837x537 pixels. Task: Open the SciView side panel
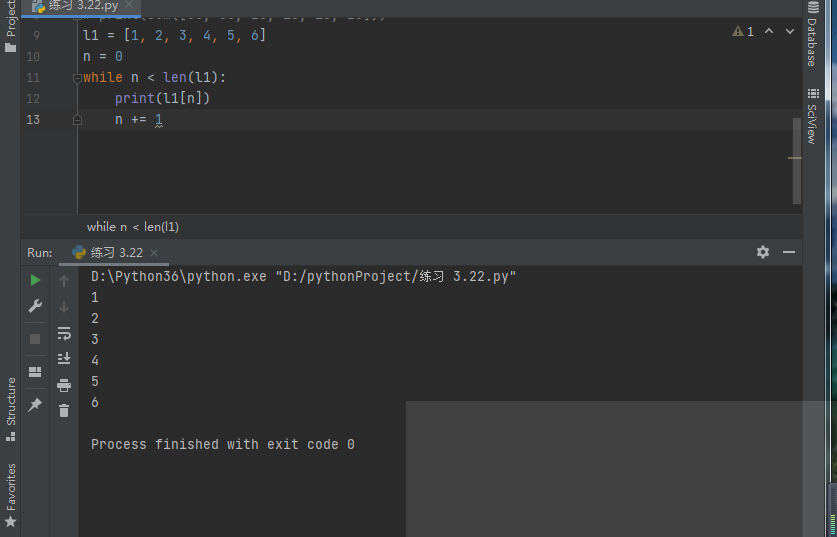coord(811,118)
